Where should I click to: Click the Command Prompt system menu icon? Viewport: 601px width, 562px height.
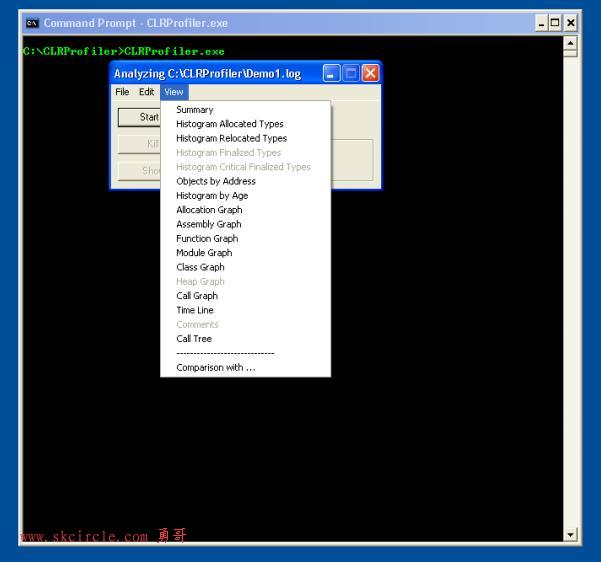click(32, 23)
